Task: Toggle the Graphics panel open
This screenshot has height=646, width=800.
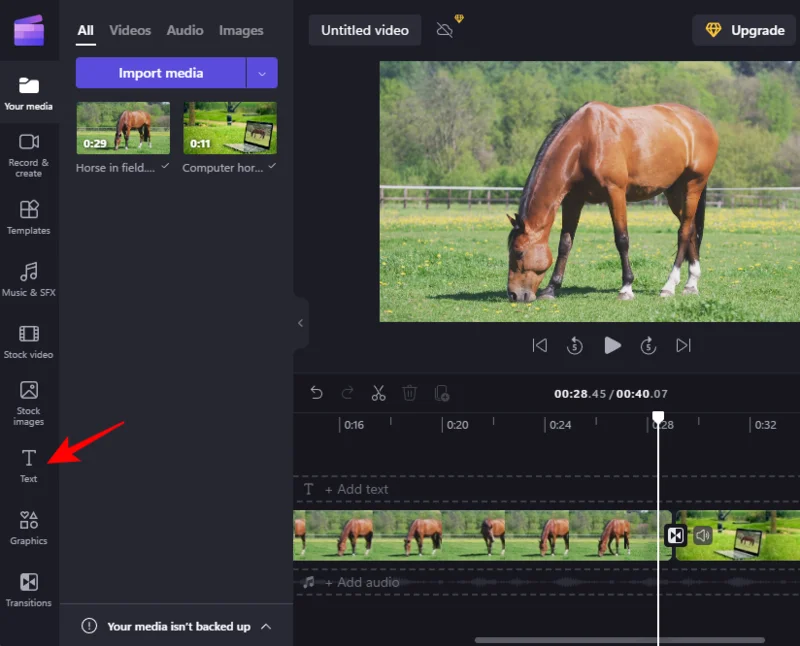Action: (28, 528)
